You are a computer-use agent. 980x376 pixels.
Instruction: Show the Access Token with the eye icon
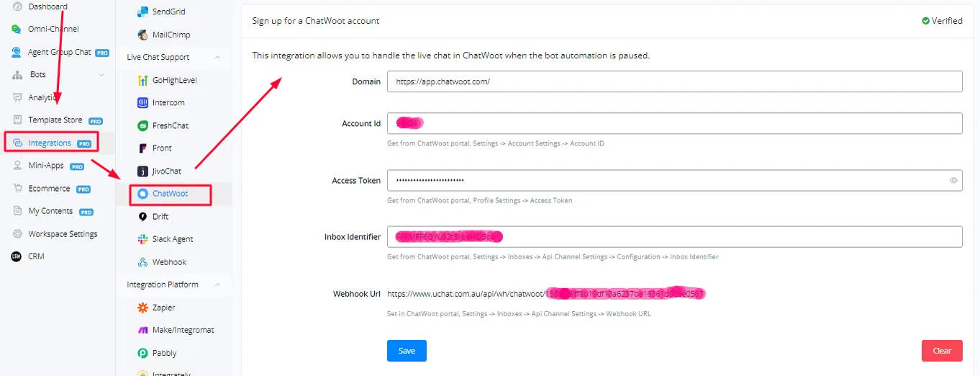click(953, 181)
